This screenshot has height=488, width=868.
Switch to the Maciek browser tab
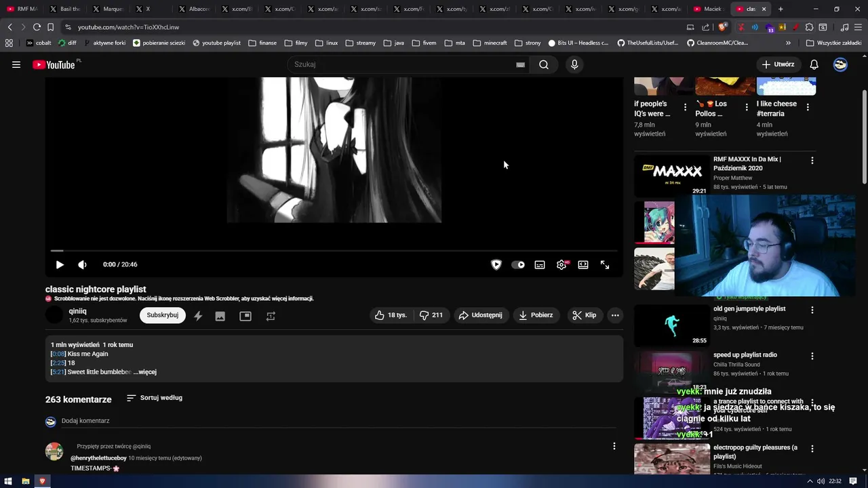[709, 9]
